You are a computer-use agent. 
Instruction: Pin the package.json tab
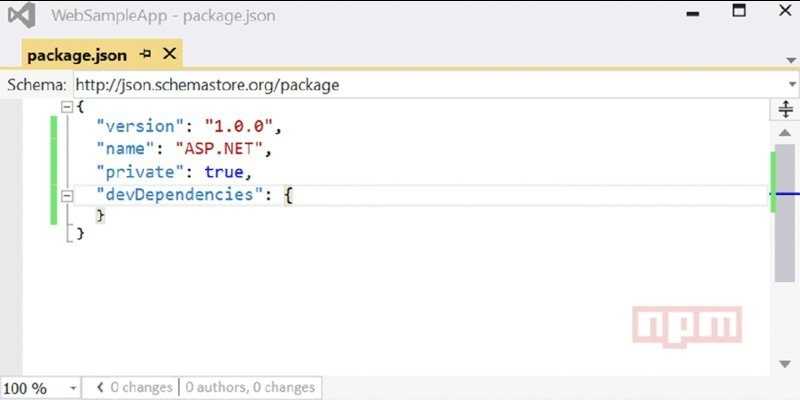(145, 54)
